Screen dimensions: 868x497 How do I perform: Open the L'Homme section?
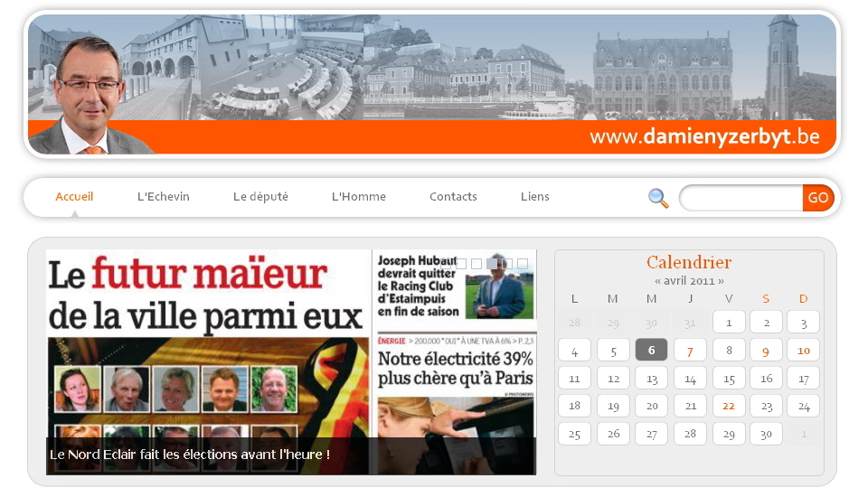tap(358, 197)
